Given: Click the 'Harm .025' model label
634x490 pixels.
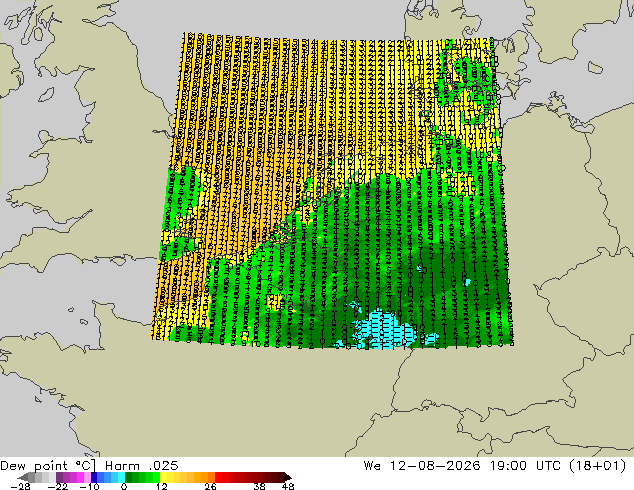Looking at the screenshot, I should tap(142, 466).
